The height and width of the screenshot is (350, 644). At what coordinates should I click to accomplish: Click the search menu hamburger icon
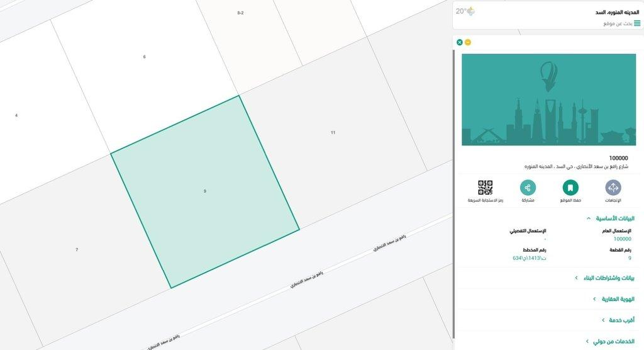tap(637, 23)
